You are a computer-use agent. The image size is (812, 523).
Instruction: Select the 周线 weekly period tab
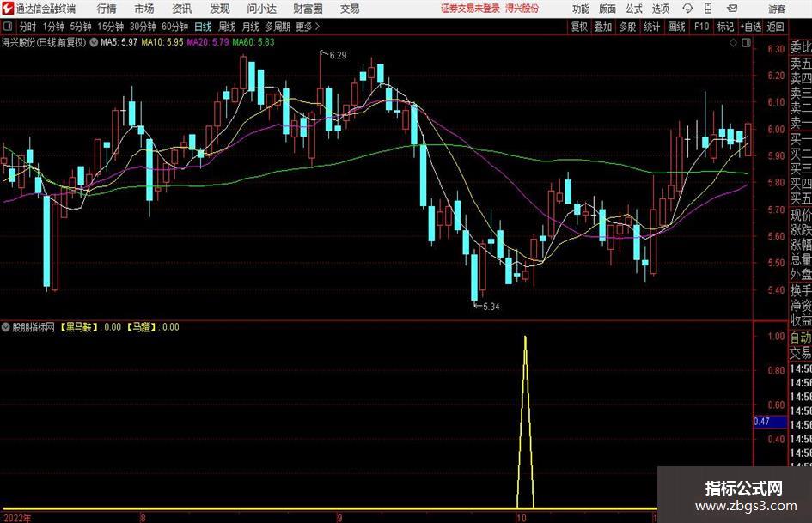click(x=226, y=27)
